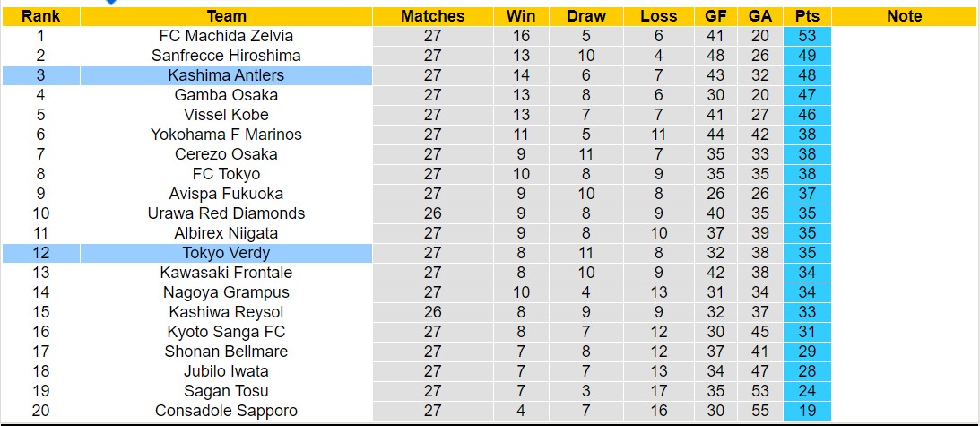Sort by the Matches column header

(x=432, y=16)
